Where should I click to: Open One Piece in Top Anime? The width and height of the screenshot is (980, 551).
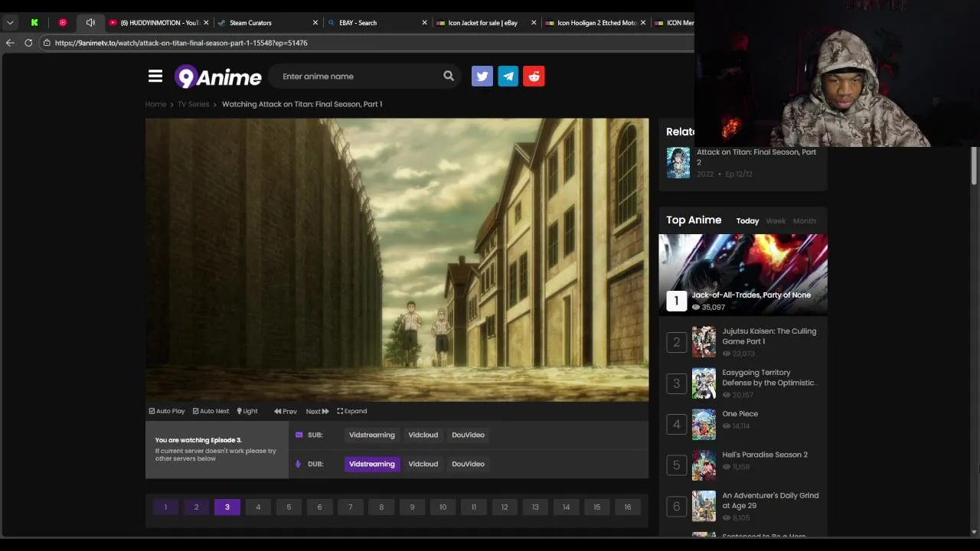pyautogui.click(x=740, y=413)
